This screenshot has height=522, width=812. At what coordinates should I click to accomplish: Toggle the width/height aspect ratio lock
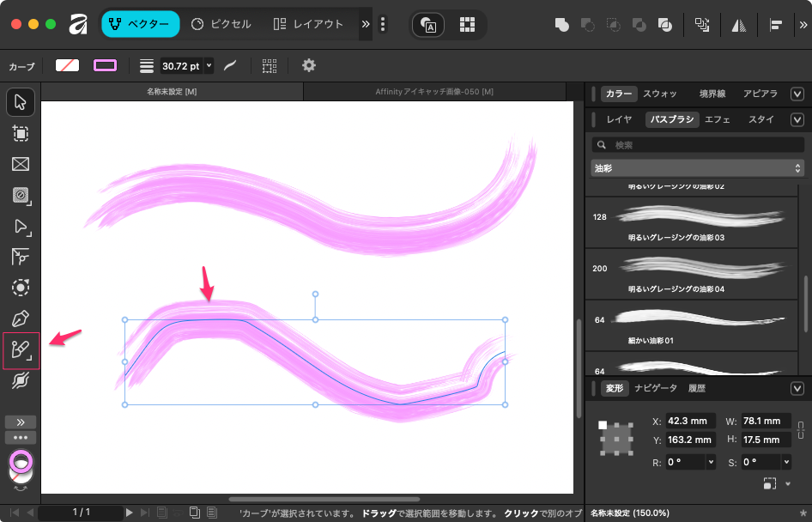click(x=801, y=429)
